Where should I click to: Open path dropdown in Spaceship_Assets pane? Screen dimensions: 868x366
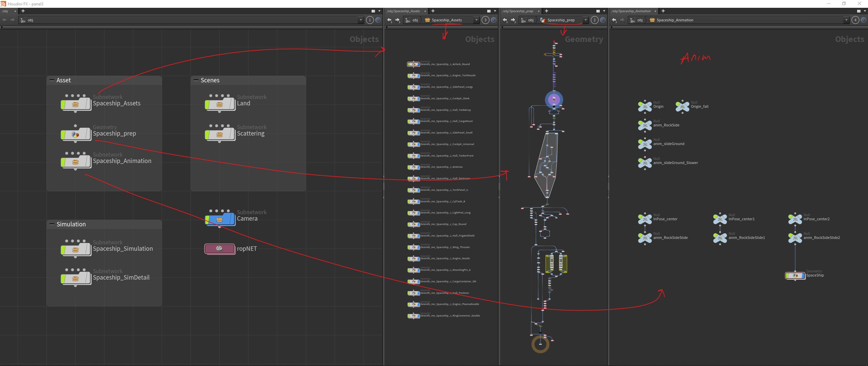pos(476,20)
